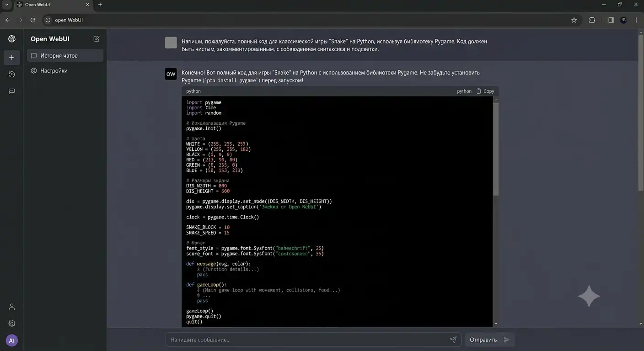Click the user avatar beside the prompt

tap(171, 43)
